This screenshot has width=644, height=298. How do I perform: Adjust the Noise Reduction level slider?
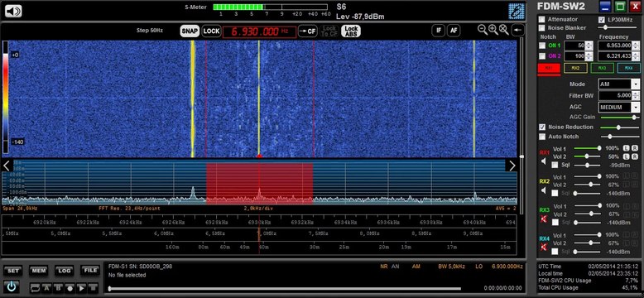point(619,127)
